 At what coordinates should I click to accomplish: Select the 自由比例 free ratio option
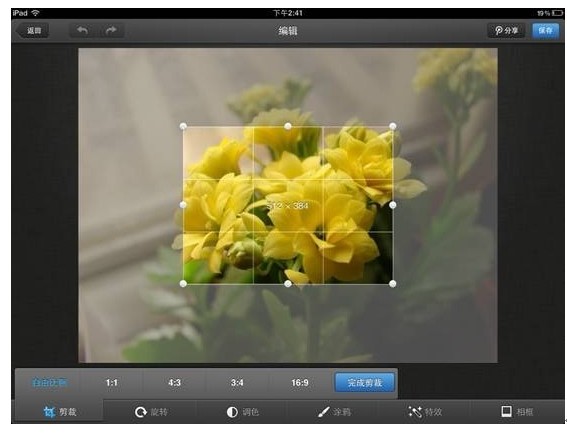50,382
